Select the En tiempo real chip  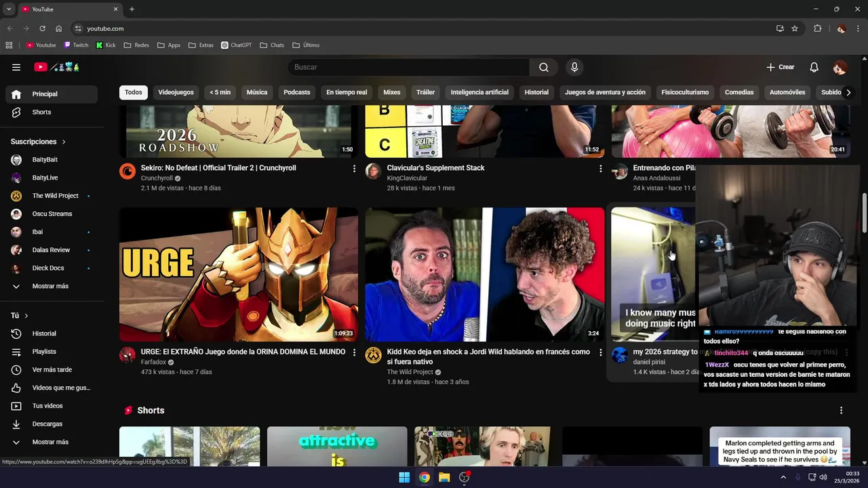(347, 92)
